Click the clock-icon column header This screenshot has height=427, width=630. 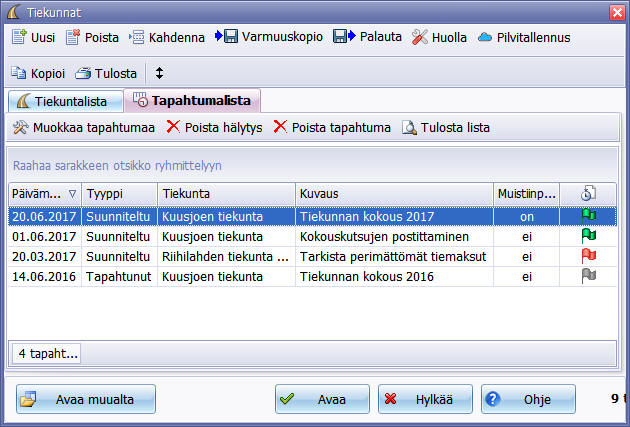(588, 194)
